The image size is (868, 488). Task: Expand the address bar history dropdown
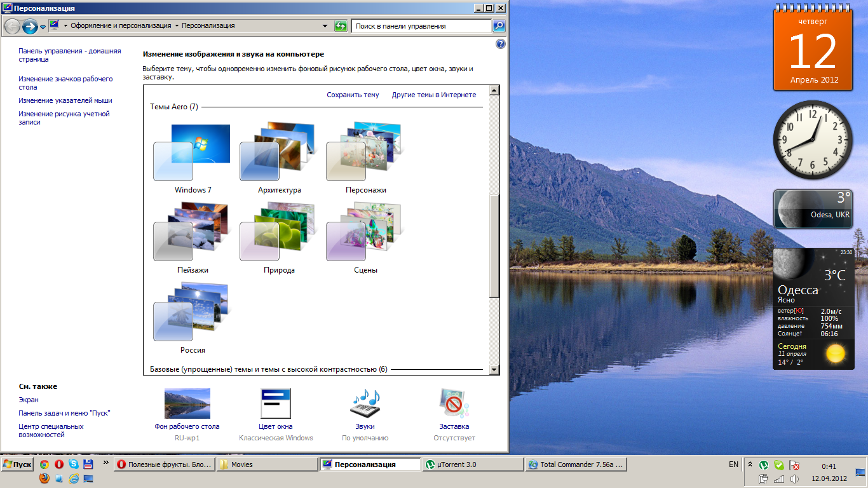coord(325,26)
